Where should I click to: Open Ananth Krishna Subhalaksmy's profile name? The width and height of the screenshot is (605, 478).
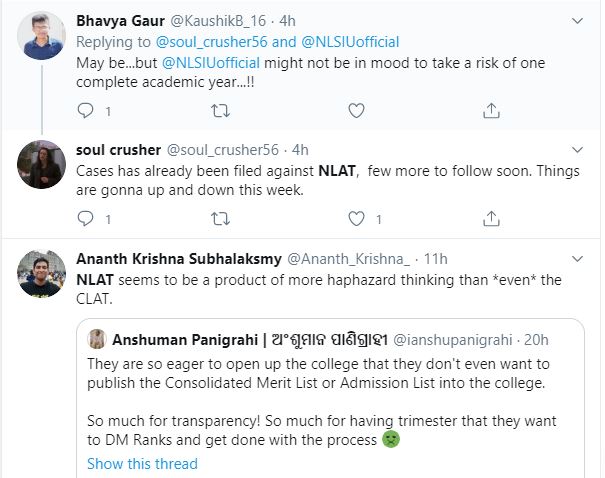179,257
